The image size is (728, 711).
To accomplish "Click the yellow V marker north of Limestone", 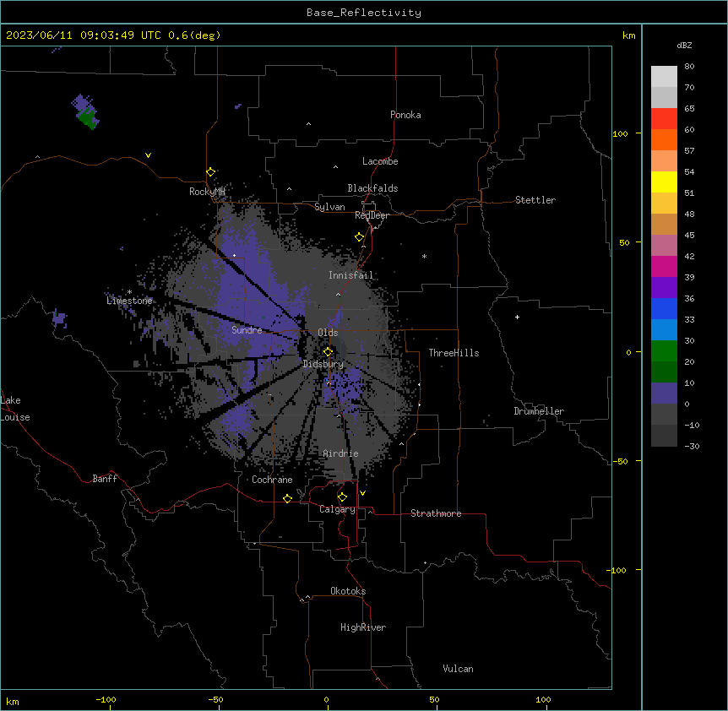I will tap(148, 155).
